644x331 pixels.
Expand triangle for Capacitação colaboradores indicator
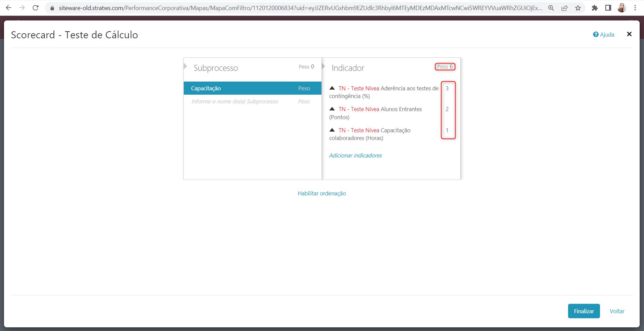point(332,130)
